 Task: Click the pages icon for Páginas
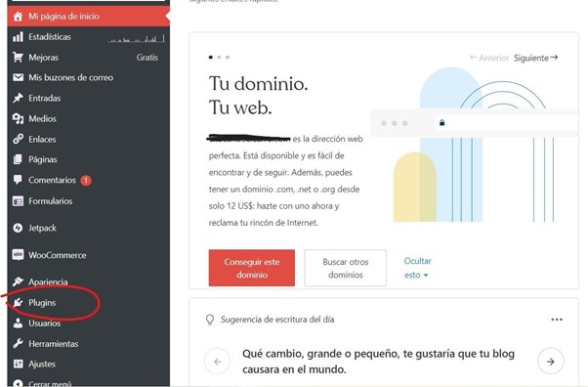pyautogui.click(x=18, y=159)
